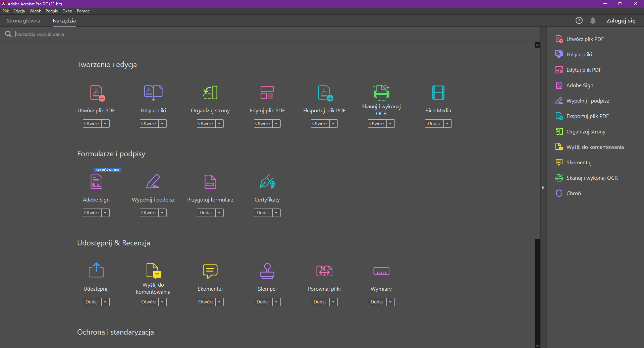
Task: Click the search magnifier icon
Action: (x=8, y=34)
